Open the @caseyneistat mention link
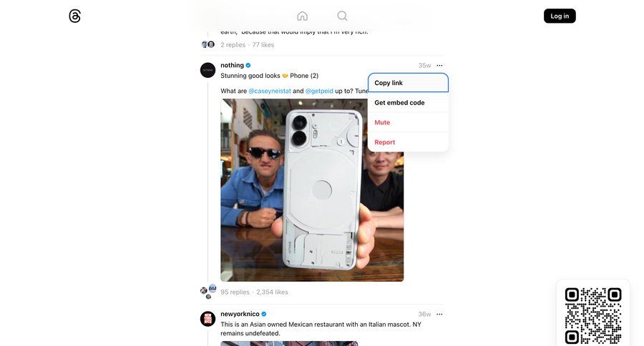This screenshot has height=346, width=644. [270, 91]
